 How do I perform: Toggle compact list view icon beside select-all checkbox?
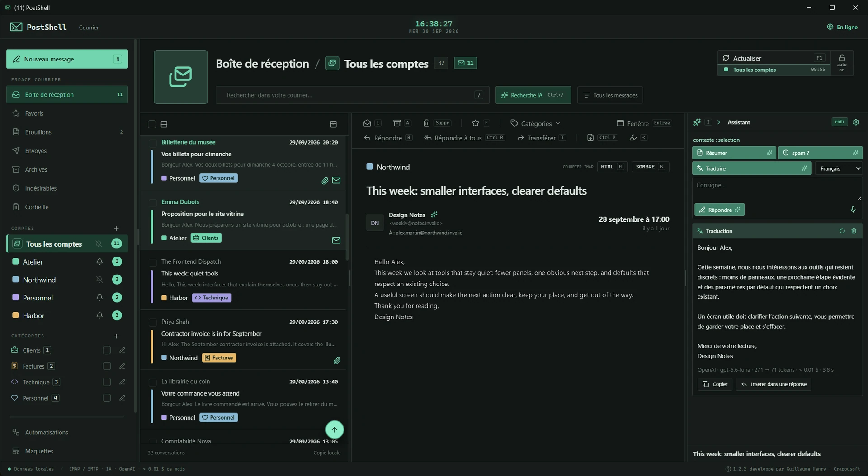coord(164,124)
